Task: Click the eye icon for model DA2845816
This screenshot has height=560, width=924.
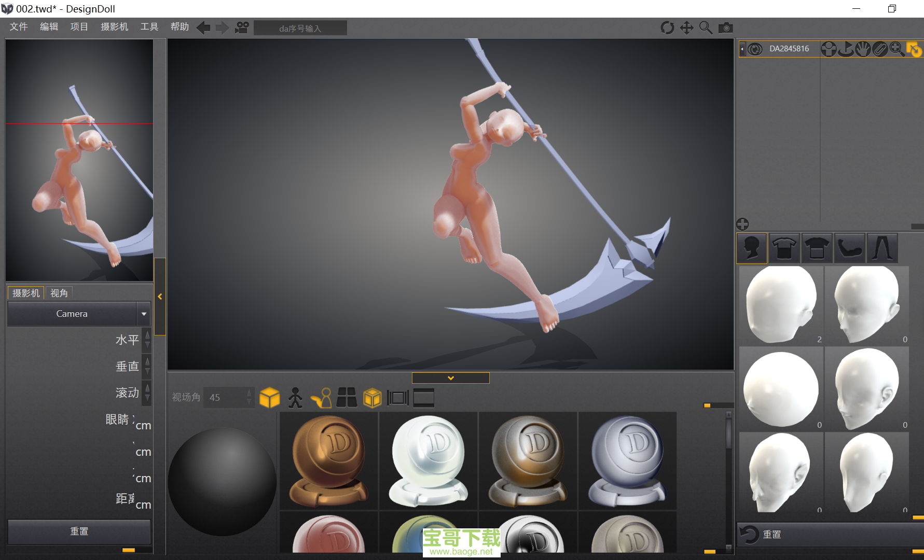Action: coord(755,49)
